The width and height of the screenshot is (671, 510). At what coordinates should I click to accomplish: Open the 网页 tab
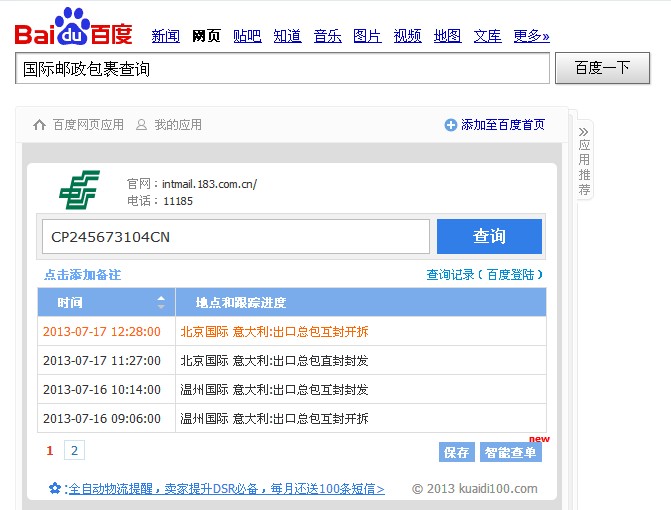206,36
